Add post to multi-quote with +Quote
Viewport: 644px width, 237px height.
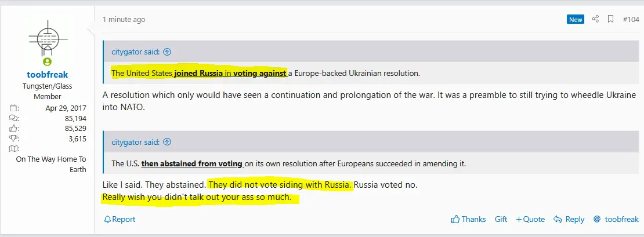point(530,219)
